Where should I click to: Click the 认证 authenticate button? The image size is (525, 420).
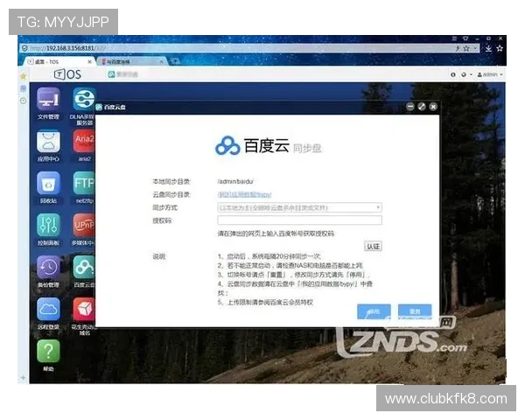click(373, 247)
